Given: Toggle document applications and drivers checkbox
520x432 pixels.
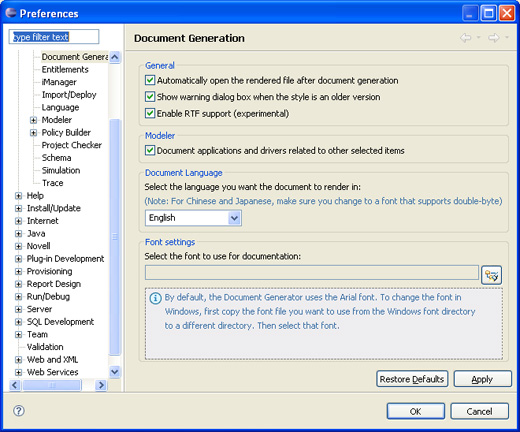Looking at the screenshot, I should (x=150, y=150).
